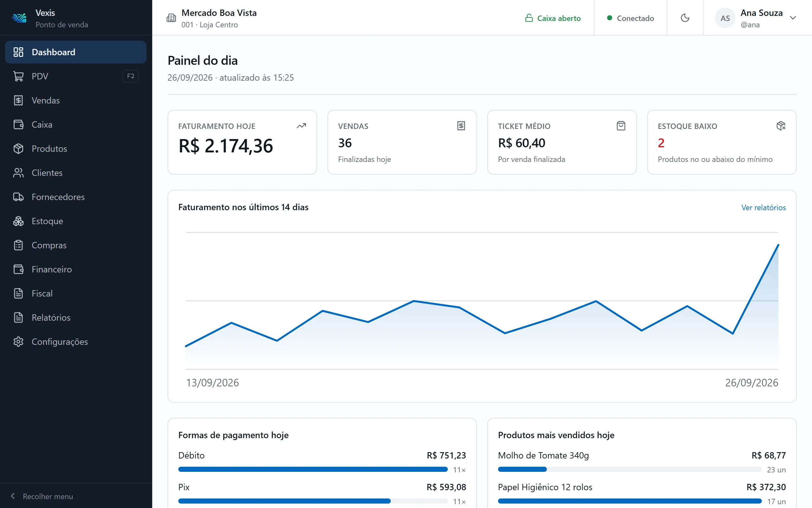Select Compras in the navigation
812x508 pixels.
tap(76, 245)
